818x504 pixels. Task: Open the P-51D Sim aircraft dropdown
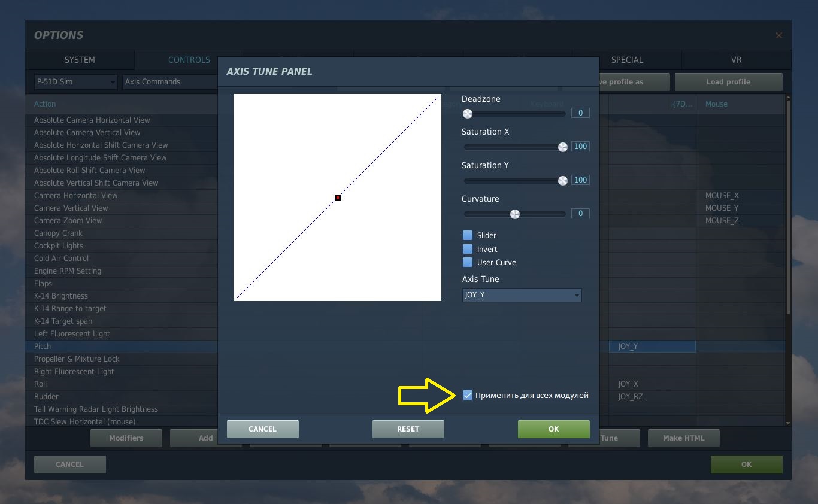(x=75, y=82)
